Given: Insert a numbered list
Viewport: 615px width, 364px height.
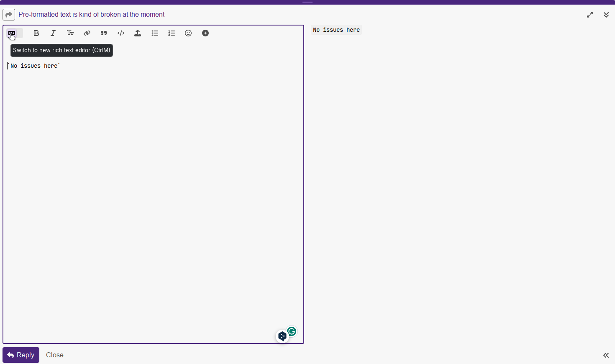Looking at the screenshot, I should click(172, 33).
